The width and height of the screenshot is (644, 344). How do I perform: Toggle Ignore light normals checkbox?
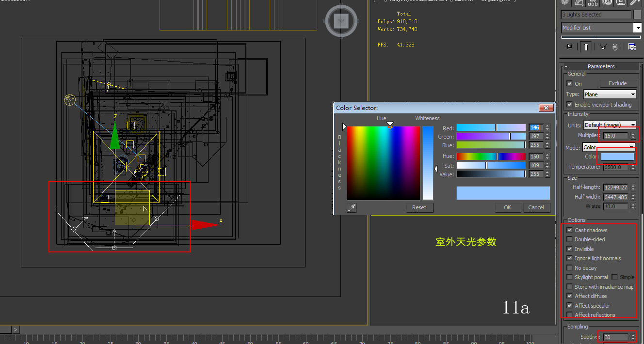pos(570,258)
